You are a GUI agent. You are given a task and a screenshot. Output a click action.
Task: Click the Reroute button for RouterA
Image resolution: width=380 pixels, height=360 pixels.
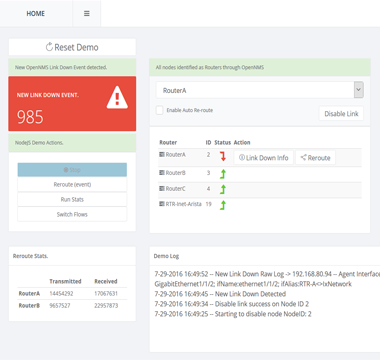(x=315, y=158)
